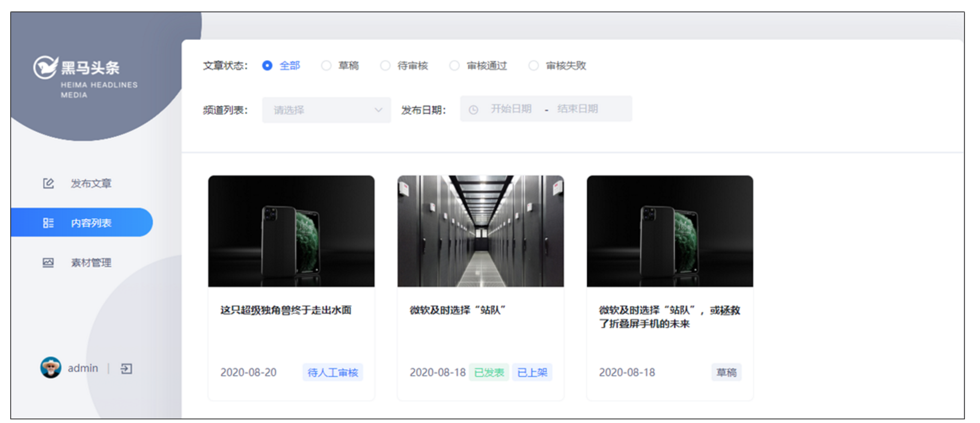Screen dimensions: 980x423
Task: Click the 发布日期 label
Action: tap(424, 110)
